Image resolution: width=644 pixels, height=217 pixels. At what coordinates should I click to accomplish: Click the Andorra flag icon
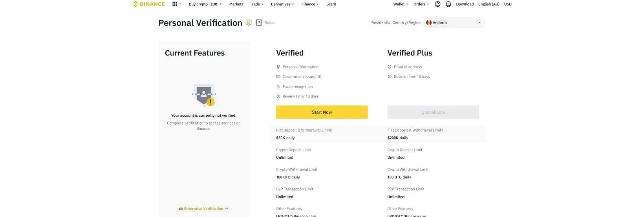point(429,23)
